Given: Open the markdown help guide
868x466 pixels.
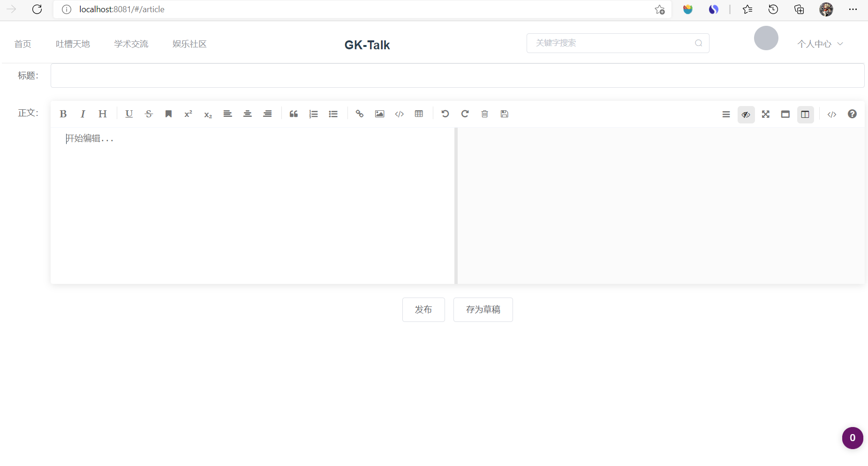Looking at the screenshot, I should (x=853, y=114).
